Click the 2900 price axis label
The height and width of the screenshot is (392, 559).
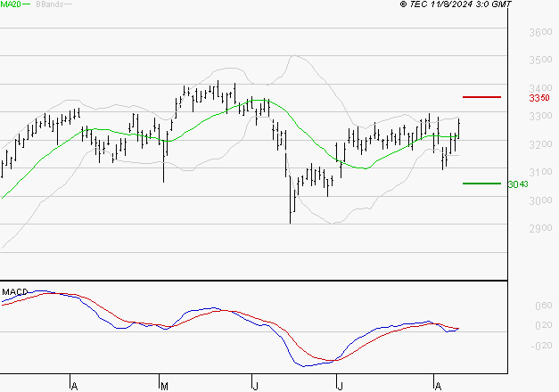540,228
